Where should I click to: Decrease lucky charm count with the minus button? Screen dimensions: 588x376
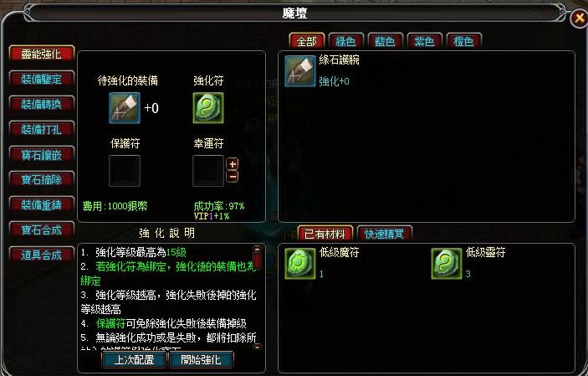pyautogui.click(x=233, y=176)
